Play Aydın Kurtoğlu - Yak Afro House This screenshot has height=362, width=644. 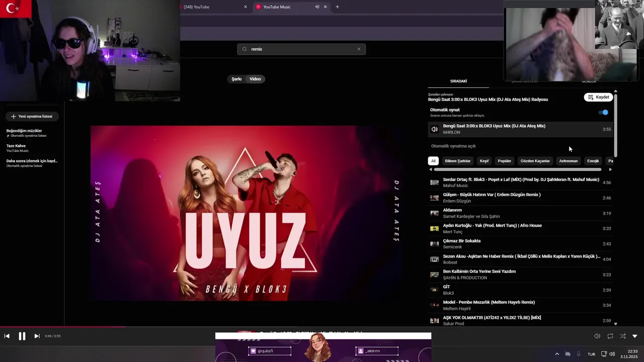click(520, 228)
